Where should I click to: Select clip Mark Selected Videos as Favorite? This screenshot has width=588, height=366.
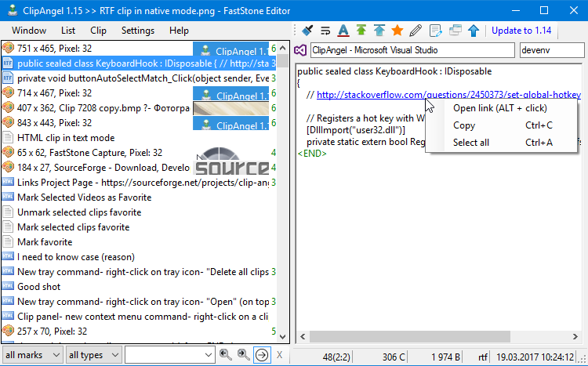[139, 197]
